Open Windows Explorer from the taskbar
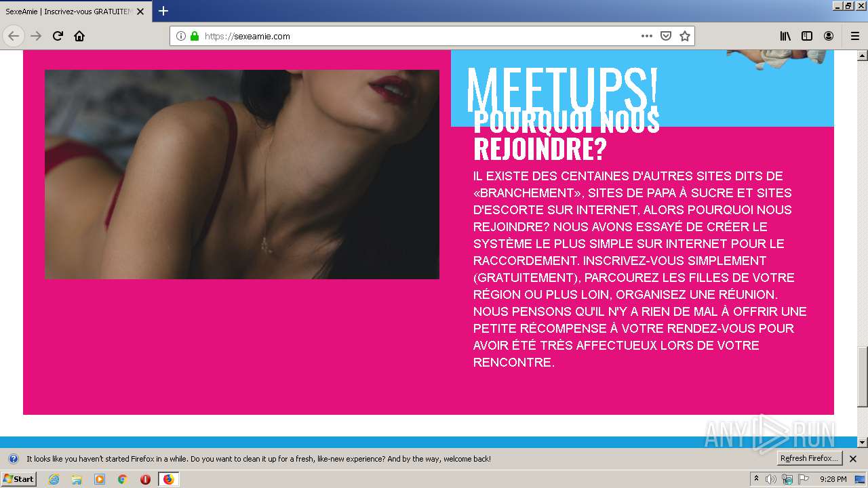 77,479
